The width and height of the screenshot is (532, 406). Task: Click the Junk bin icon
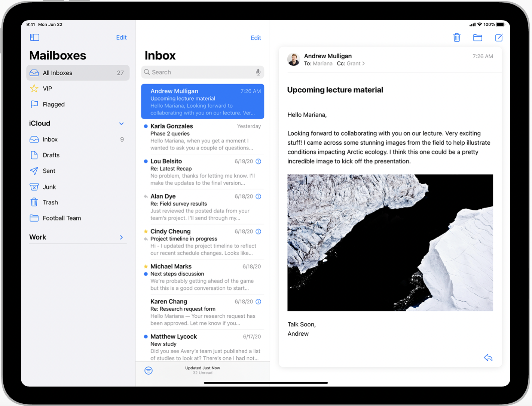point(34,187)
